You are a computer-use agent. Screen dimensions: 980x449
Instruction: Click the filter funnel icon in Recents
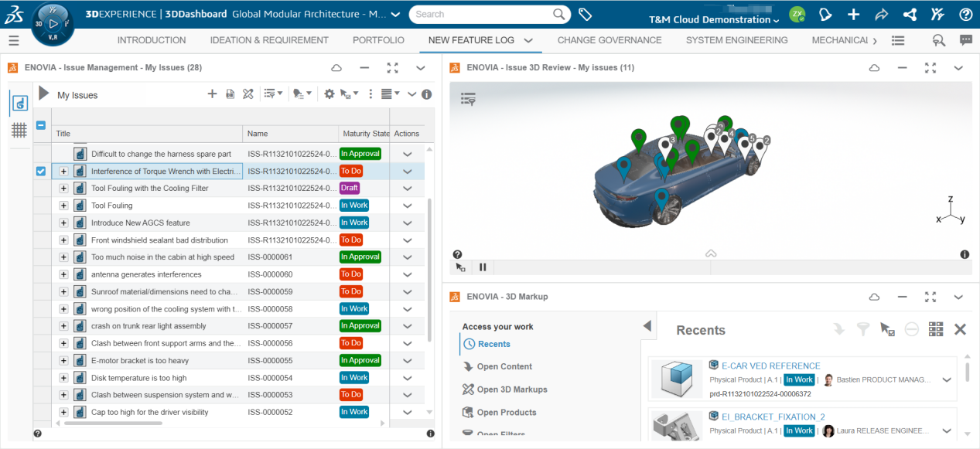point(862,329)
